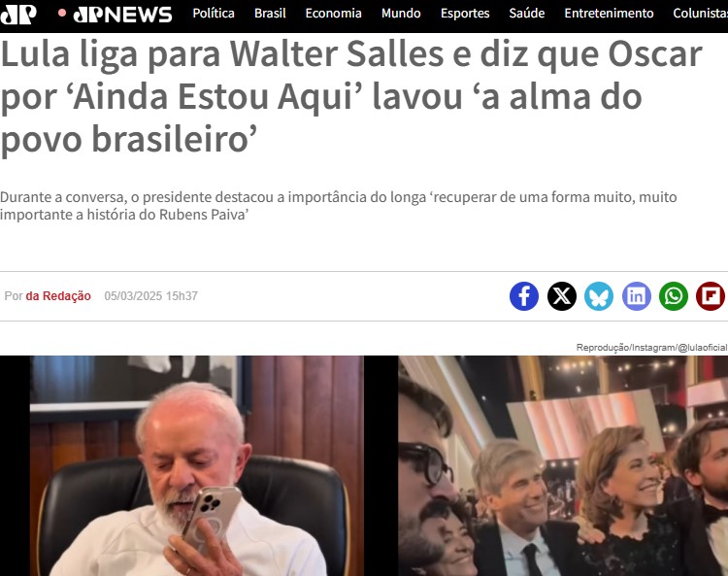This screenshot has height=576, width=728.
Task: Share article on X
Action: (x=561, y=296)
